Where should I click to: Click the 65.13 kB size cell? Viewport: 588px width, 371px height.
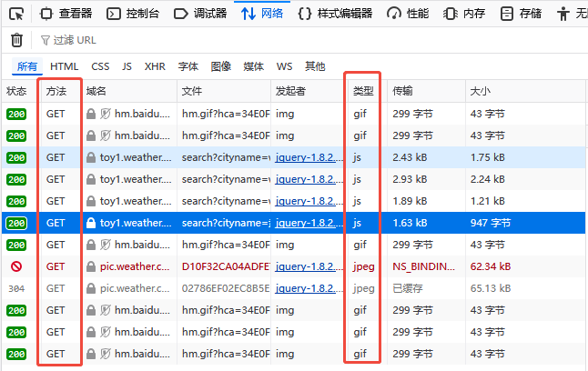tap(491, 288)
